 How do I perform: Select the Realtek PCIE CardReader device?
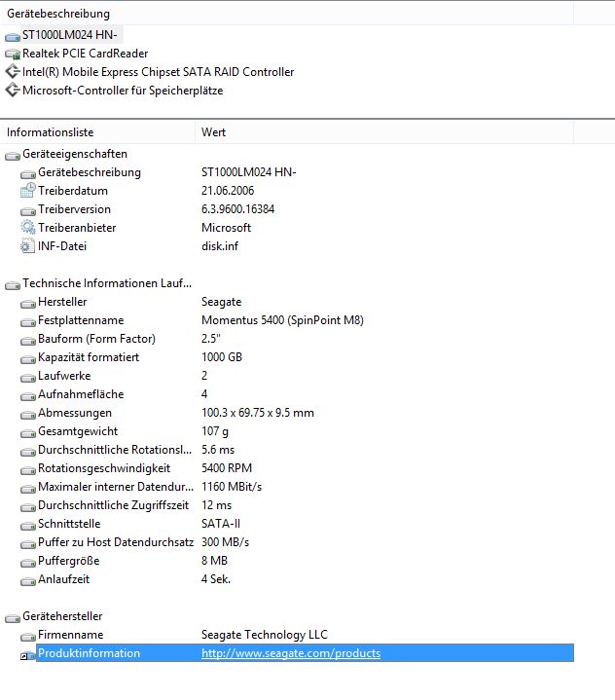click(x=86, y=54)
